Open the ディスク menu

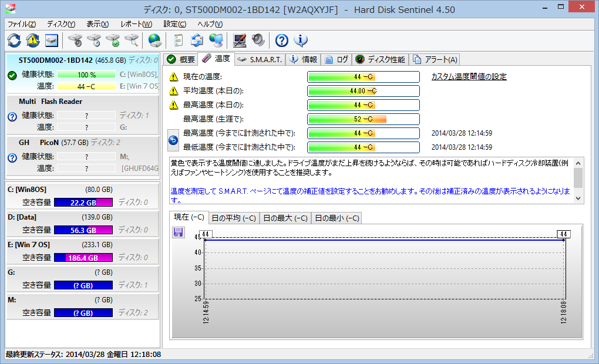coord(61,24)
